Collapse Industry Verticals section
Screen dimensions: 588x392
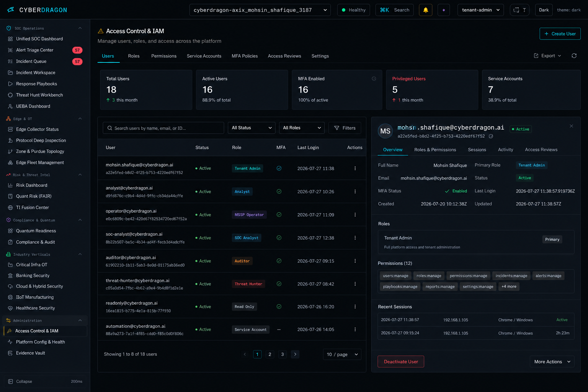[80, 255]
